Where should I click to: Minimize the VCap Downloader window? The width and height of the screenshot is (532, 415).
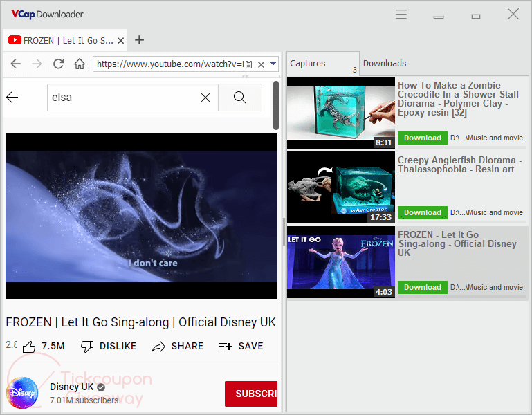439,17
